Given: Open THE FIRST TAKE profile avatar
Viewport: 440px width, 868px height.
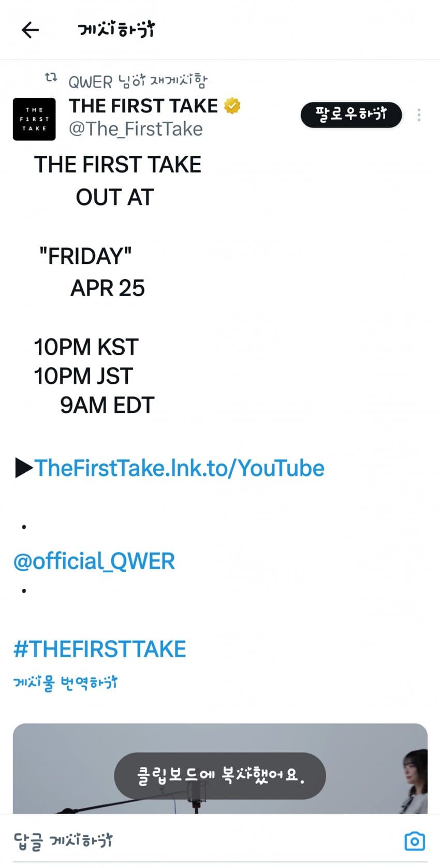Looking at the screenshot, I should pos(34,119).
